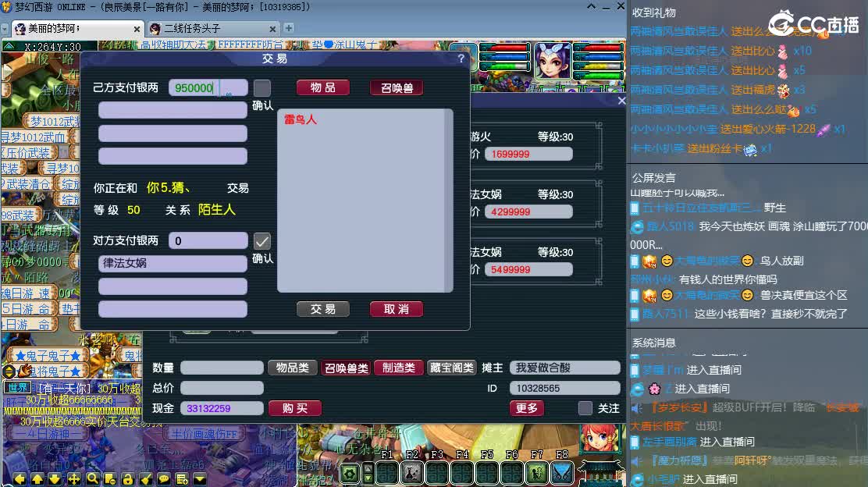Cancel the trade with 取消
The image size is (868, 487).
pos(397,309)
